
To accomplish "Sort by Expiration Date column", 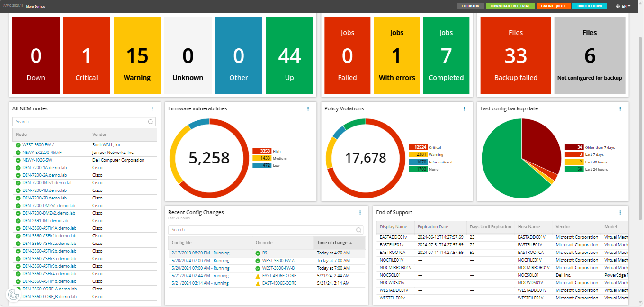I will 440,227.
